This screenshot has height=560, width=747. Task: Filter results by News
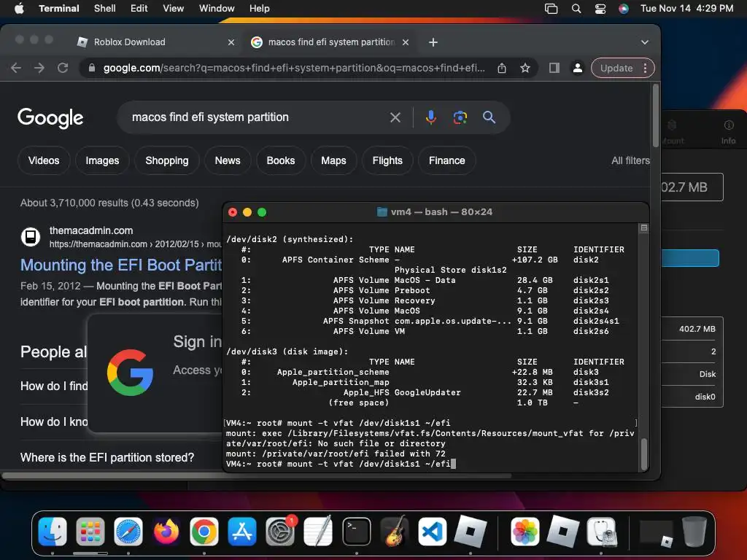pyautogui.click(x=228, y=160)
